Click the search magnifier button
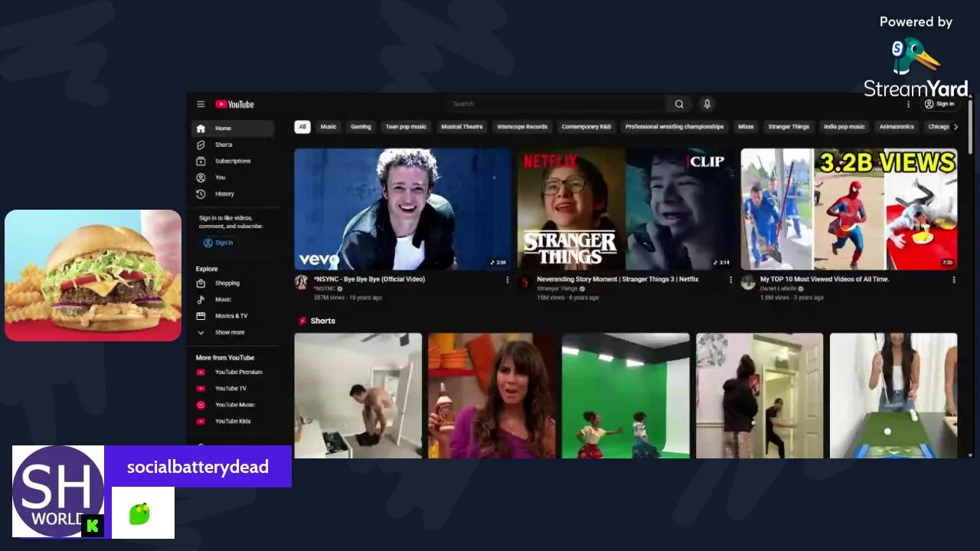 coord(679,104)
